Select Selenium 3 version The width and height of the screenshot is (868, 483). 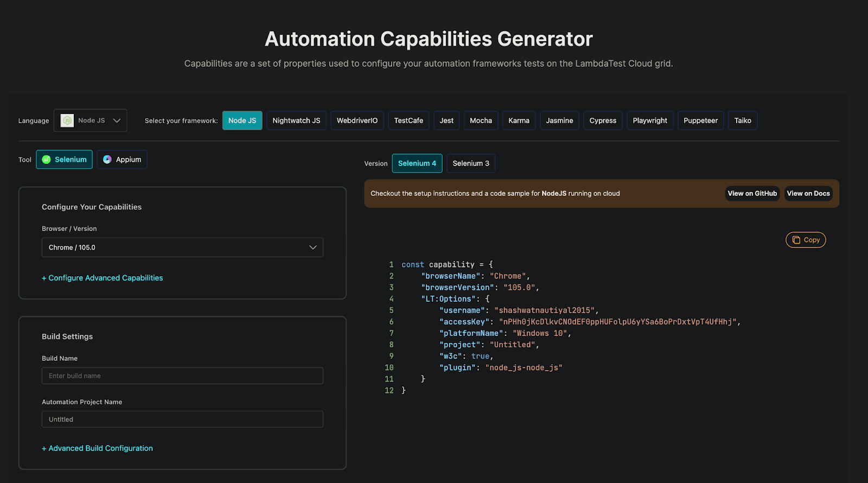point(471,163)
